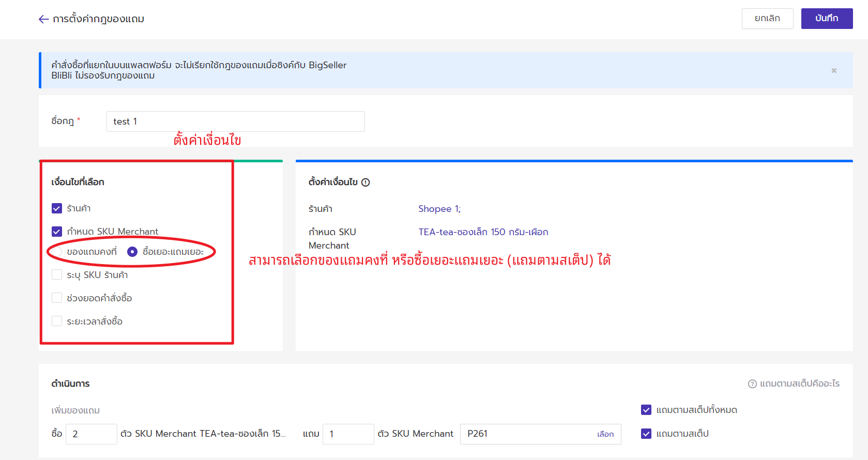Enable the ช่วงยอดคำสั่งซื้อ checkbox

pyautogui.click(x=57, y=298)
